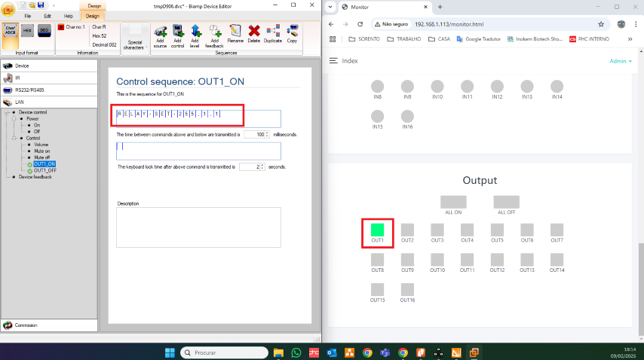Toggle the OUT1 output relay
The image size is (644, 360).
point(378,230)
